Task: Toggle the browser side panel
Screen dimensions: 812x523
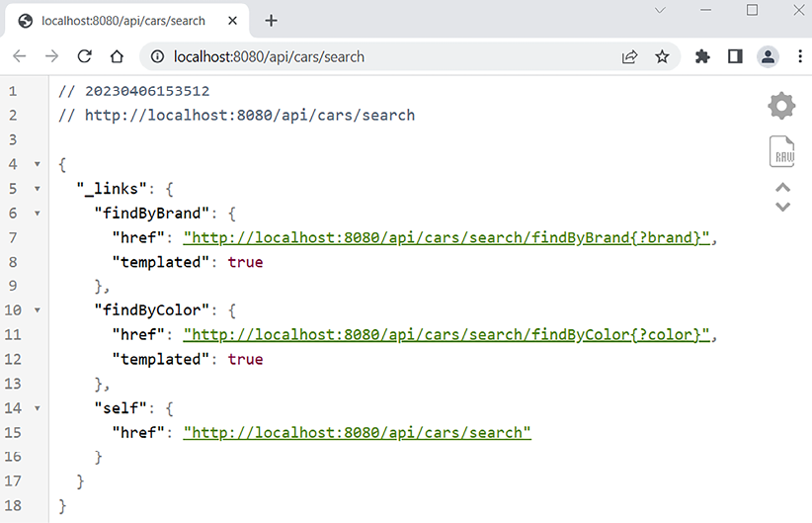Action: click(x=734, y=57)
